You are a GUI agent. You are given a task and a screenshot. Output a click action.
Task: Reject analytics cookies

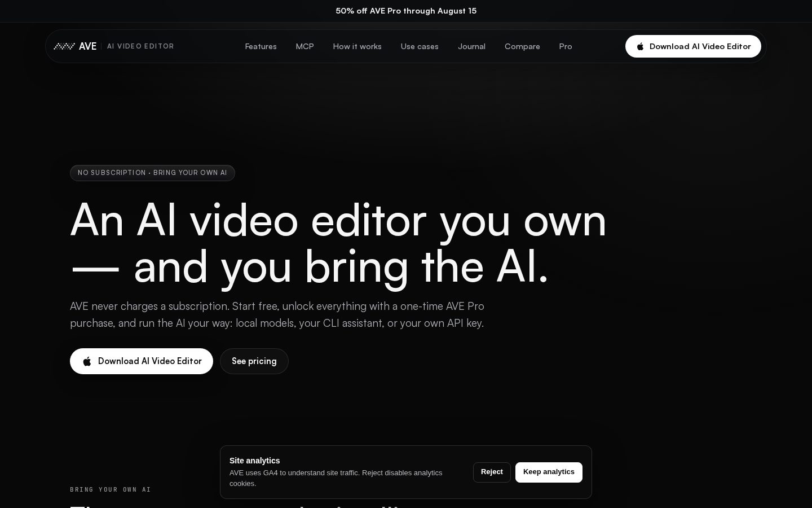[x=492, y=472]
